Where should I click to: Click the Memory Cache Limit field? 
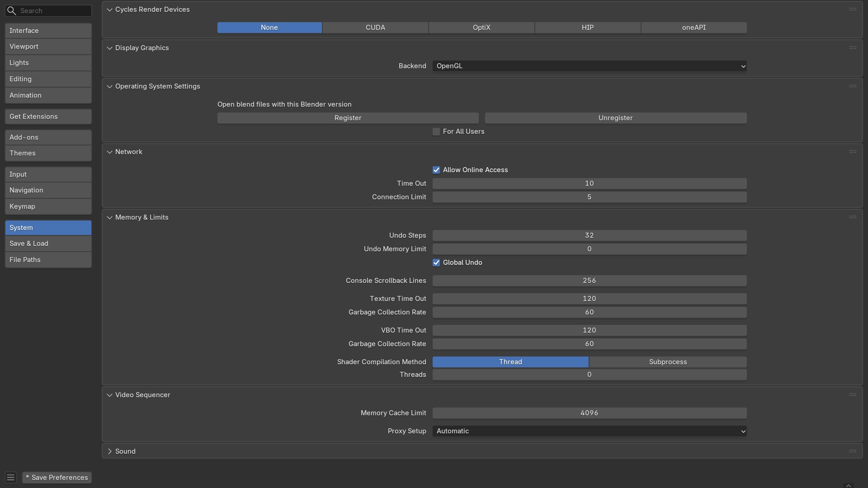pyautogui.click(x=590, y=413)
